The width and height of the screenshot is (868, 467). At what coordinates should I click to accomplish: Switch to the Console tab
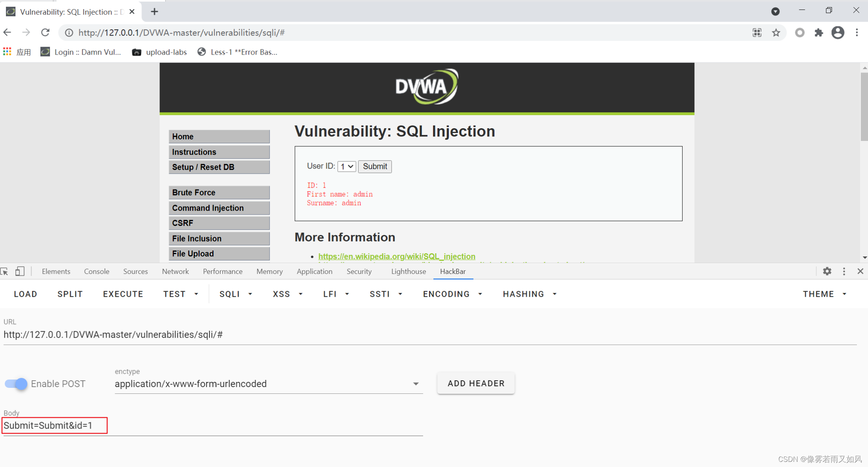[96, 271]
